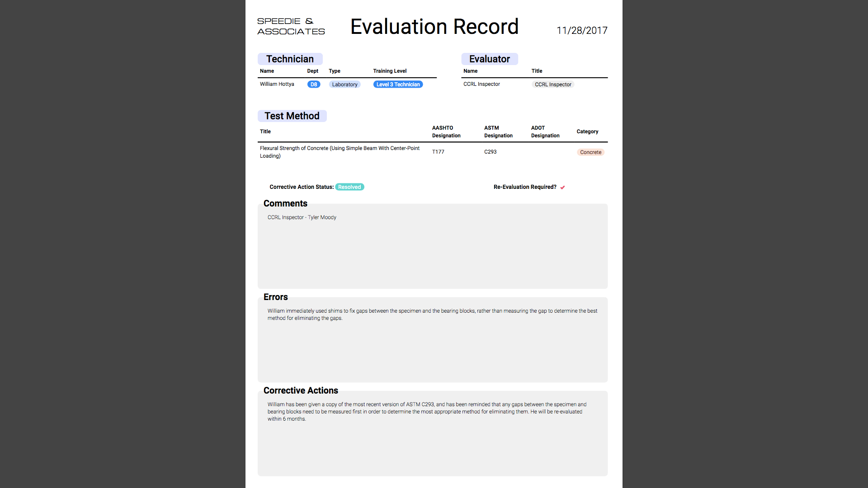Click the Comments heading
The height and width of the screenshot is (488, 868).
(285, 203)
